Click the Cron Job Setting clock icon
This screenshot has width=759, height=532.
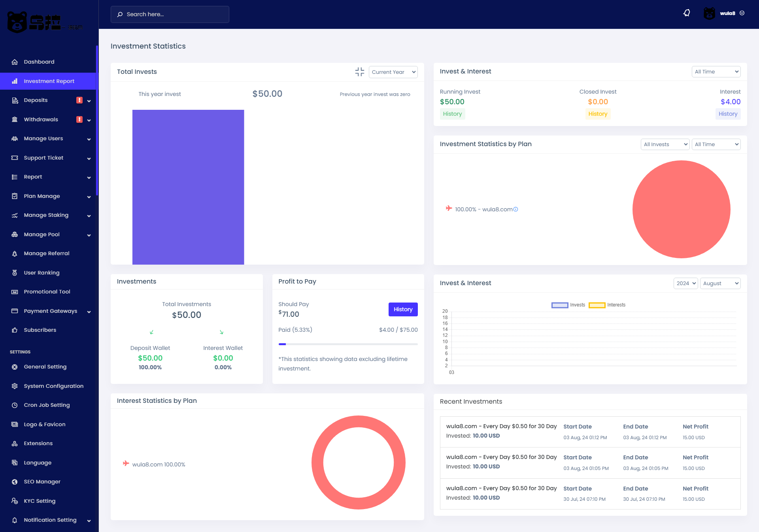15,405
